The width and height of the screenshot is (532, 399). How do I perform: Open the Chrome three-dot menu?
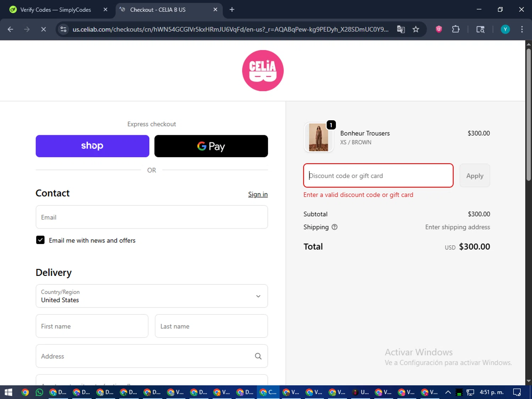click(x=522, y=29)
